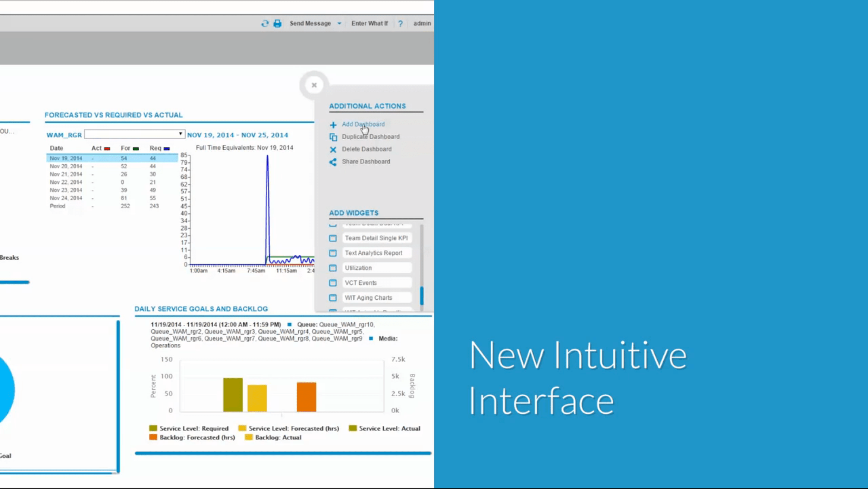Enable the VCT Events widget
The height and width of the screenshot is (489, 868).
coord(333,283)
